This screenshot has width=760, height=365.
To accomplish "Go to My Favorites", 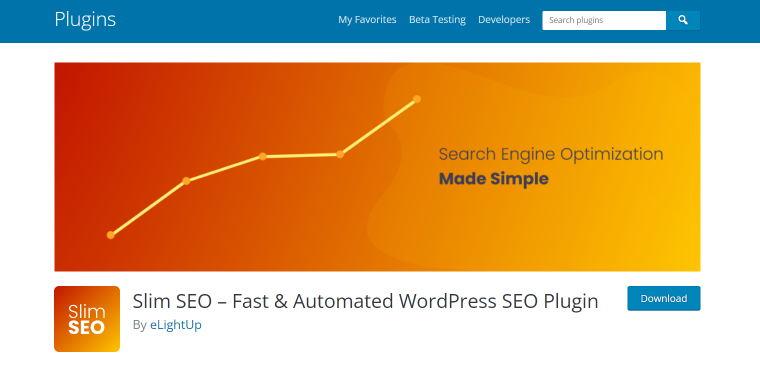I will (367, 20).
